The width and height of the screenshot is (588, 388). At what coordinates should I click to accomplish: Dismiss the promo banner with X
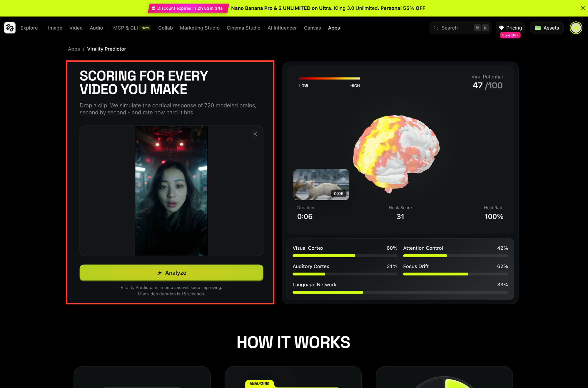[583, 8]
